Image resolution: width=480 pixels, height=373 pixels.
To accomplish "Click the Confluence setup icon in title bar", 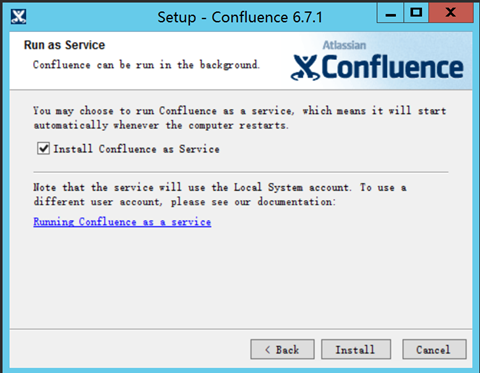I will point(18,17).
